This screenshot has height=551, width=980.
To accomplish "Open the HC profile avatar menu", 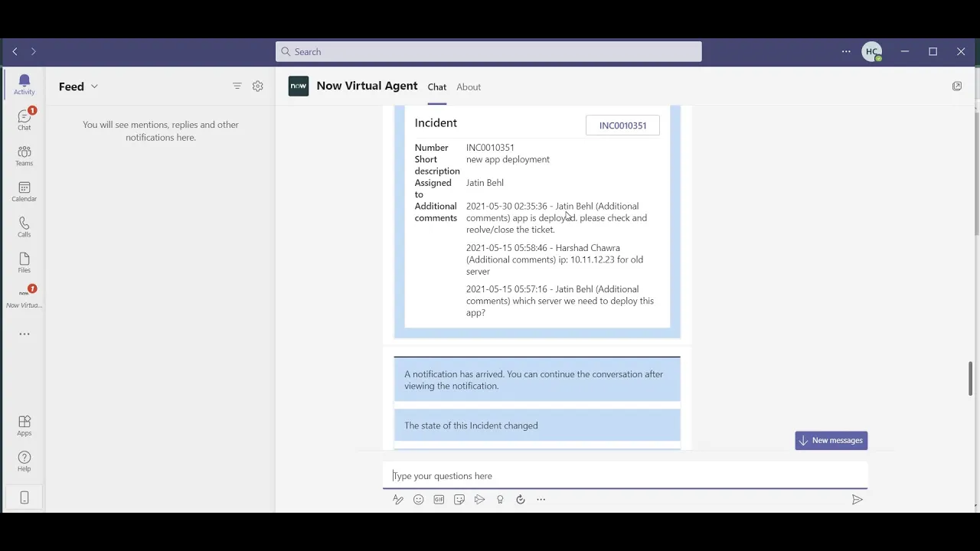I will 871,51.
